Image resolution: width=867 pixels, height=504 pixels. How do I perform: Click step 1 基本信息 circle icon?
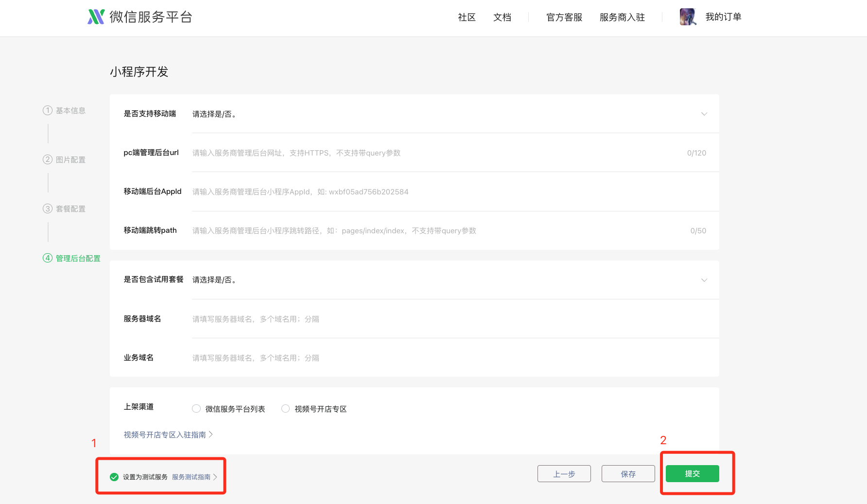pyautogui.click(x=48, y=110)
